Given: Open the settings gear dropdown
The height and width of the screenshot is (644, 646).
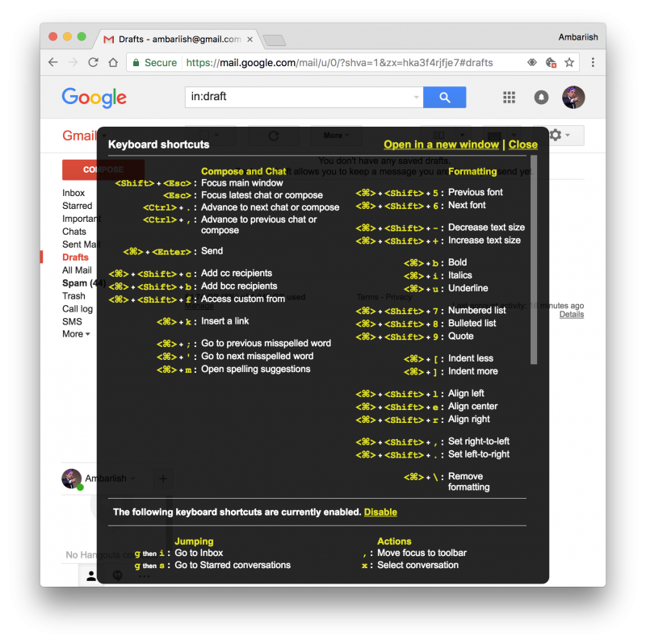Looking at the screenshot, I should tap(563, 136).
